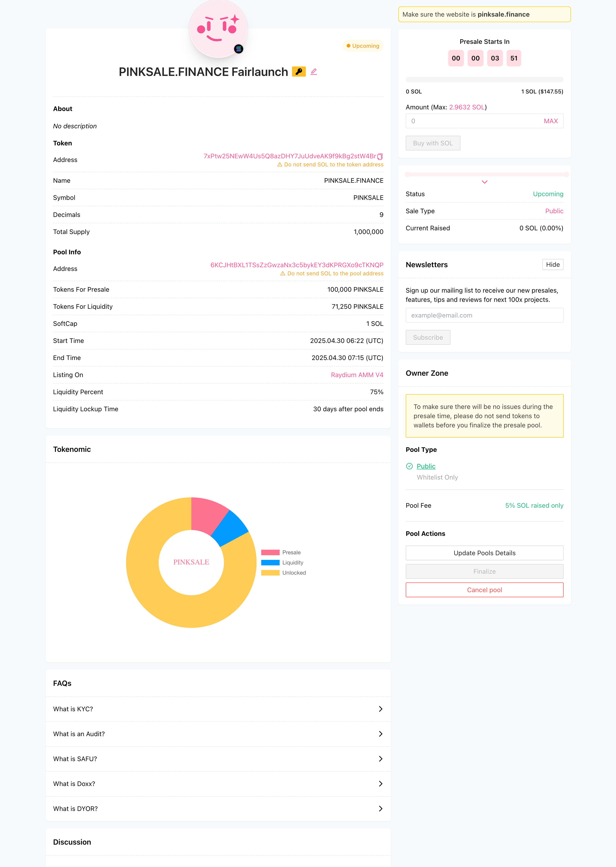This screenshot has width=616, height=867.
Task: Toggle Unlocked legend swatch in chart
Action: pos(270,573)
